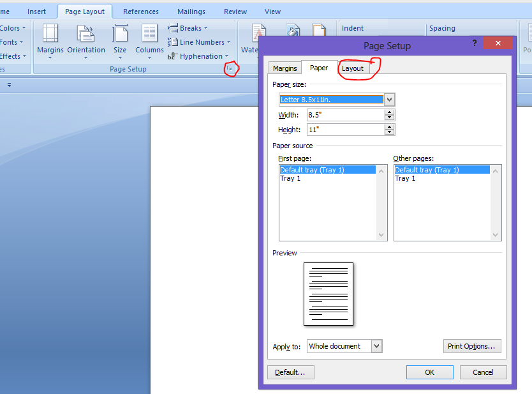Open the References ribbon tab
Viewport: 532px width, 394px height.
click(141, 11)
